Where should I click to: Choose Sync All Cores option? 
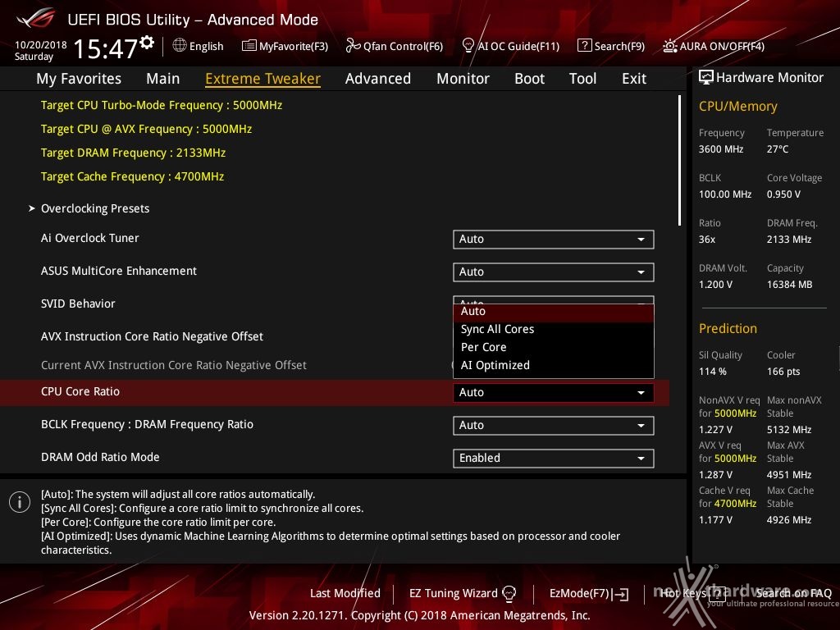[554, 329]
